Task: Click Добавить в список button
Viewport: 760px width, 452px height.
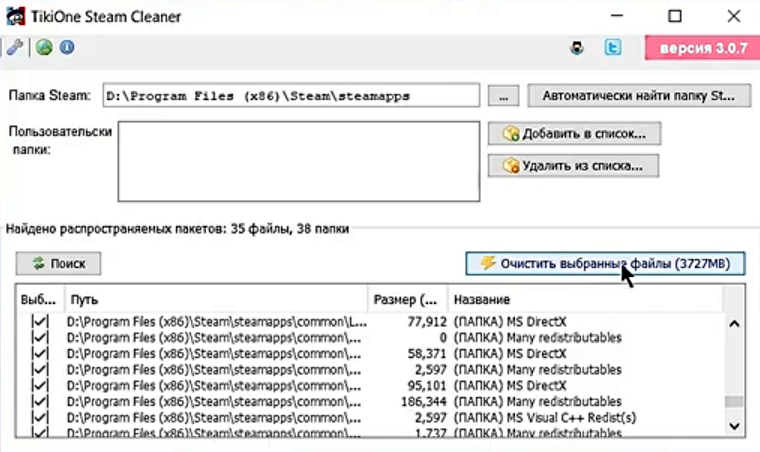Action: pos(574,134)
